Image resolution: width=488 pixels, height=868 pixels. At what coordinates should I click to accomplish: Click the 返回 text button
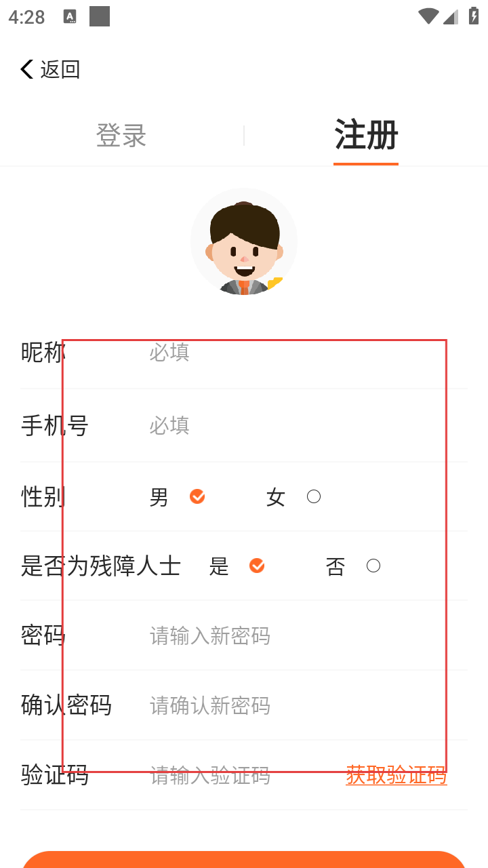point(60,69)
